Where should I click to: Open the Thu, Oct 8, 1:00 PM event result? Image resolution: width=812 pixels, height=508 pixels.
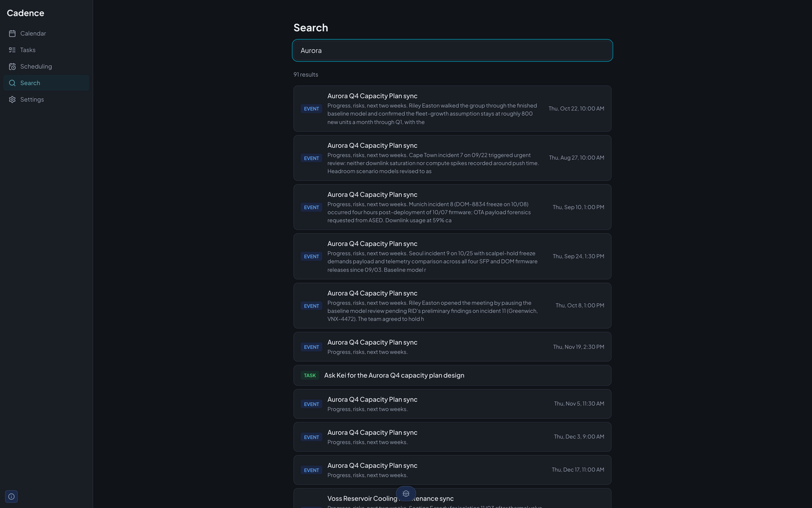click(x=452, y=305)
